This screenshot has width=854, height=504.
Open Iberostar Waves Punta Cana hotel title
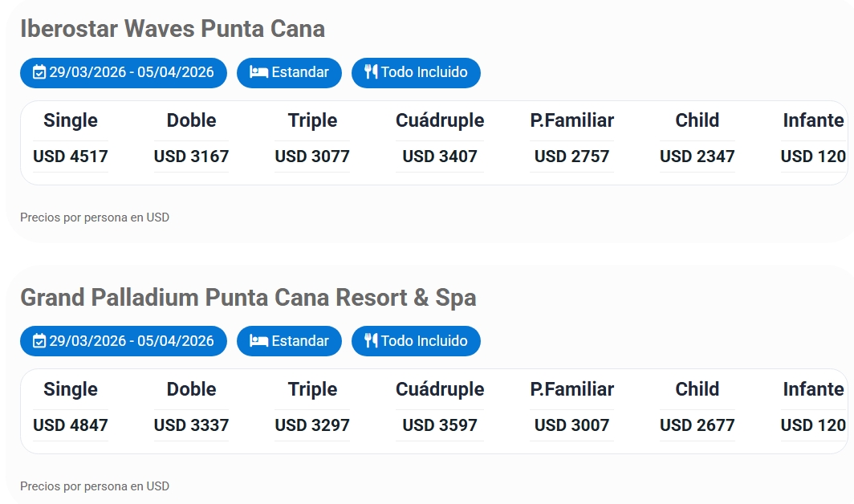click(173, 29)
